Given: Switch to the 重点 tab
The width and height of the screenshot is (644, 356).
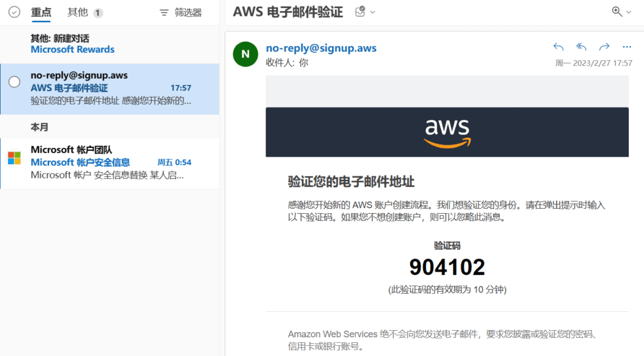Looking at the screenshot, I should (41, 13).
